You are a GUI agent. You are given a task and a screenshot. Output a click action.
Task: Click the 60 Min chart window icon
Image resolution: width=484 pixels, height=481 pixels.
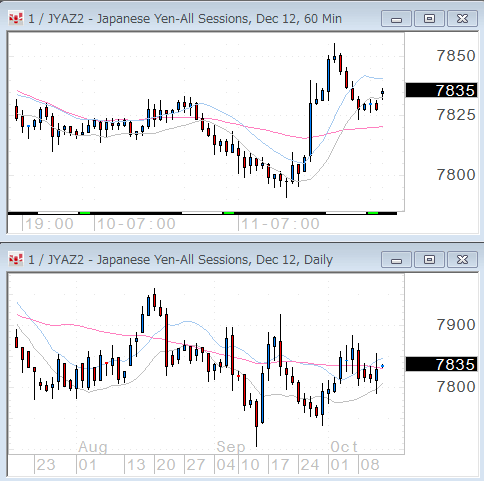click(x=16, y=19)
